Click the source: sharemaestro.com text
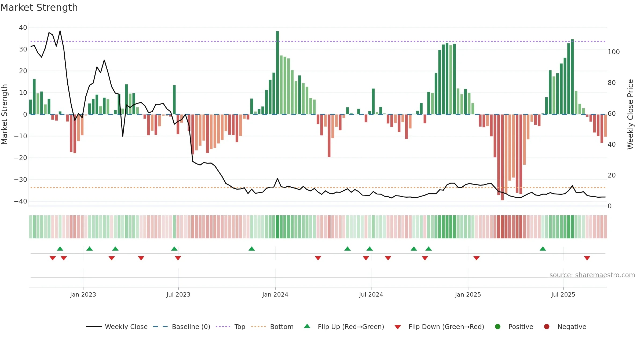Viewport: 644px width, 362px height. pyautogui.click(x=592, y=275)
